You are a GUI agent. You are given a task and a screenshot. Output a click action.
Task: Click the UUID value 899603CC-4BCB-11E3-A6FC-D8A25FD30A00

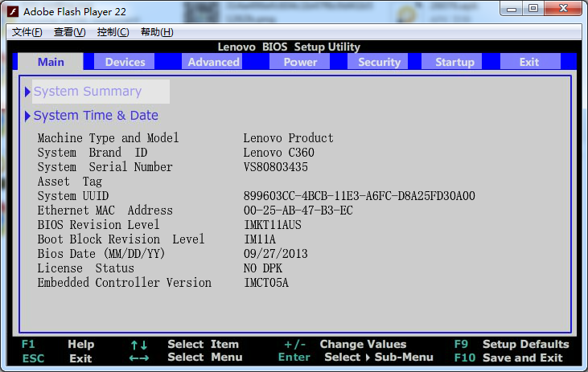point(360,196)
